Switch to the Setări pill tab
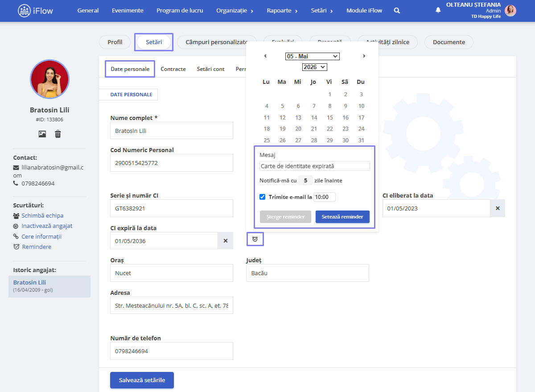 tap(154, 42)
